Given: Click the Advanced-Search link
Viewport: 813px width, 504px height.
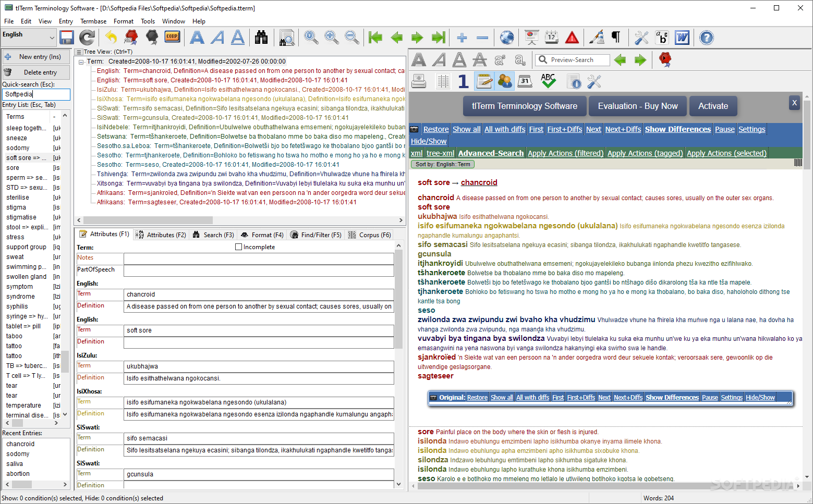Looking at the screenshot, I should (x=491, y=153).
